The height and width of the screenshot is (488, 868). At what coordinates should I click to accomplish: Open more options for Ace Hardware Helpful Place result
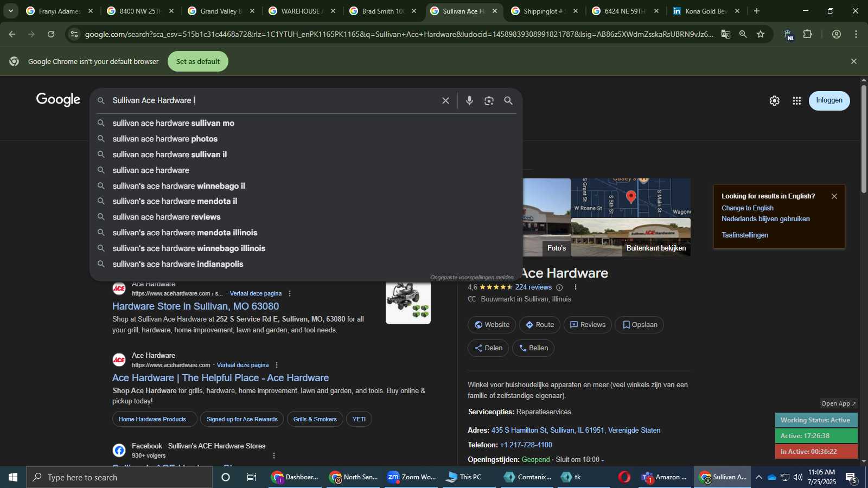click(277, 365)
